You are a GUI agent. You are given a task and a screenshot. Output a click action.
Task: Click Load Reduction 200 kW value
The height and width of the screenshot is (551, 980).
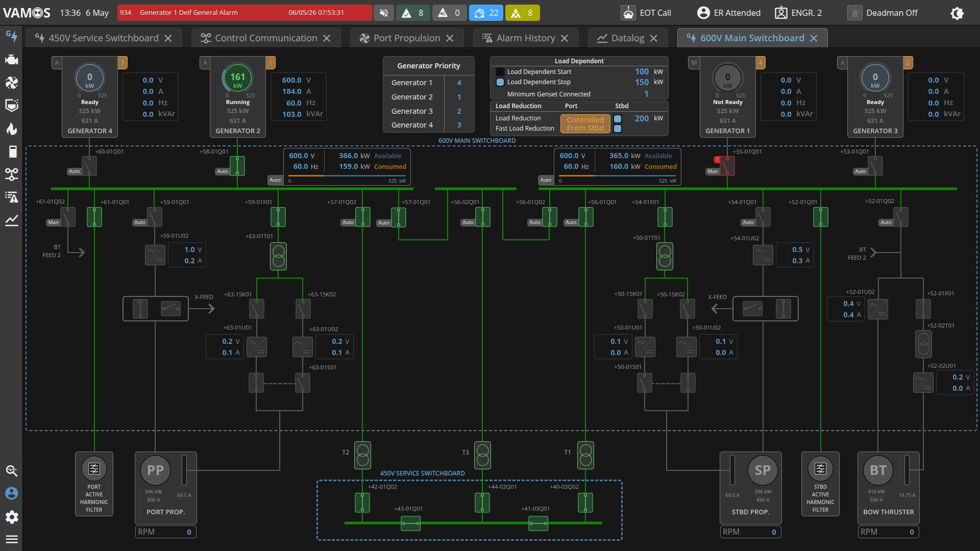point(642,118)
